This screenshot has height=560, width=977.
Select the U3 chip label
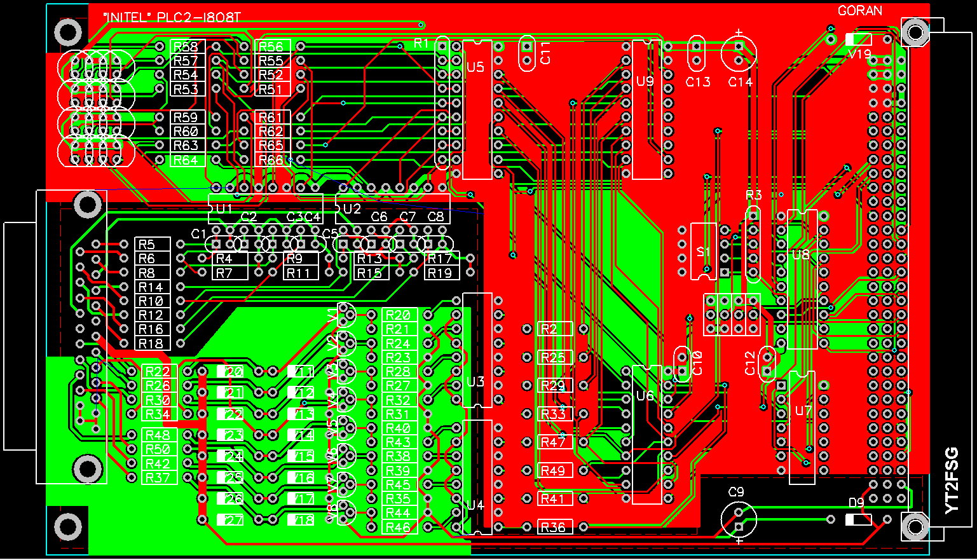475,382
